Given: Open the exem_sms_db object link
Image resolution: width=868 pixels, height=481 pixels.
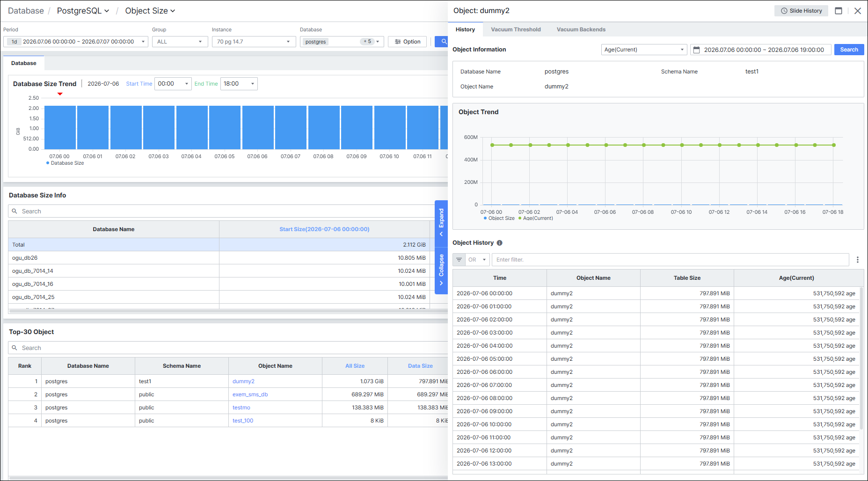Looking at the screenshot, I should point(250,394).
